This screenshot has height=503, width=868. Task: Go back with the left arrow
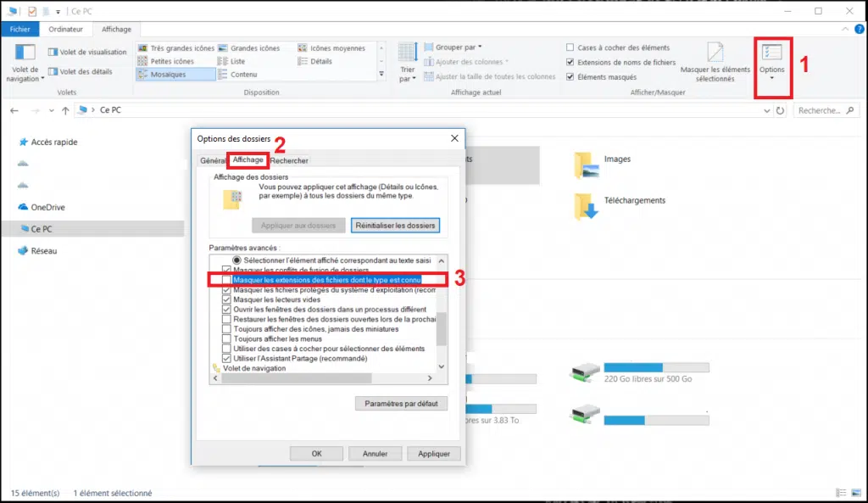click(14, 111)
